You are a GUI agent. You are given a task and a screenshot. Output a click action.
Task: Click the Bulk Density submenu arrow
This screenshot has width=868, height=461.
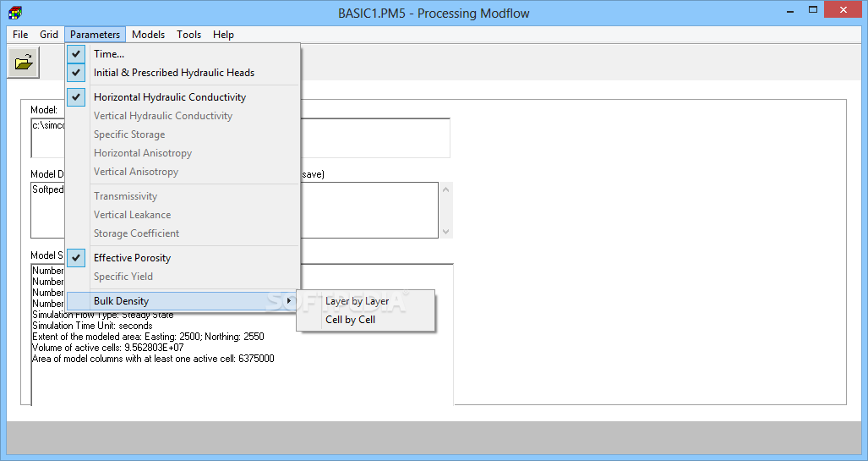point(289,301)
